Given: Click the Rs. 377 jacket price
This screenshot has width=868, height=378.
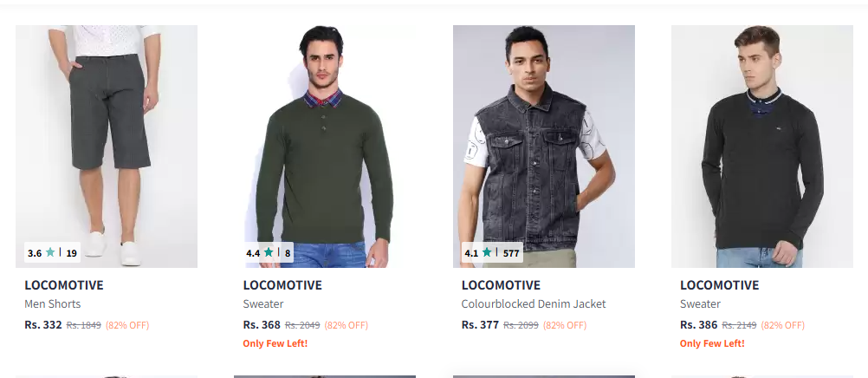Looking at the screenshot, I should pos(480,325).
